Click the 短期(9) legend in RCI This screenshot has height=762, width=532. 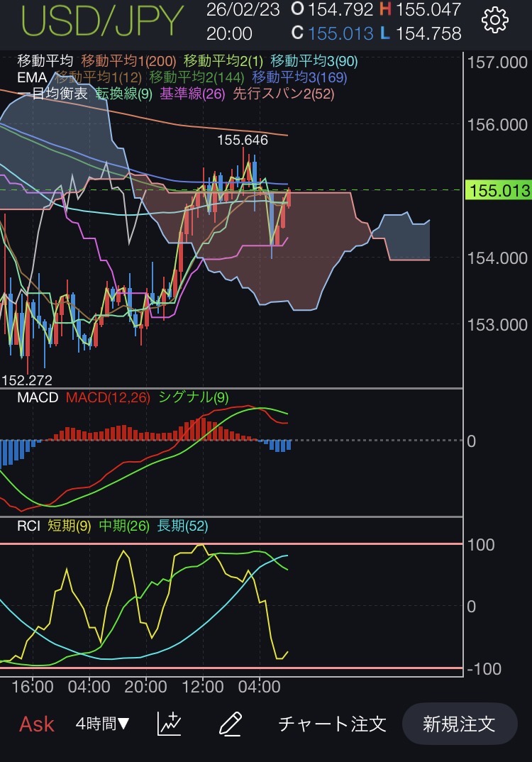click(x=69, y=526)
